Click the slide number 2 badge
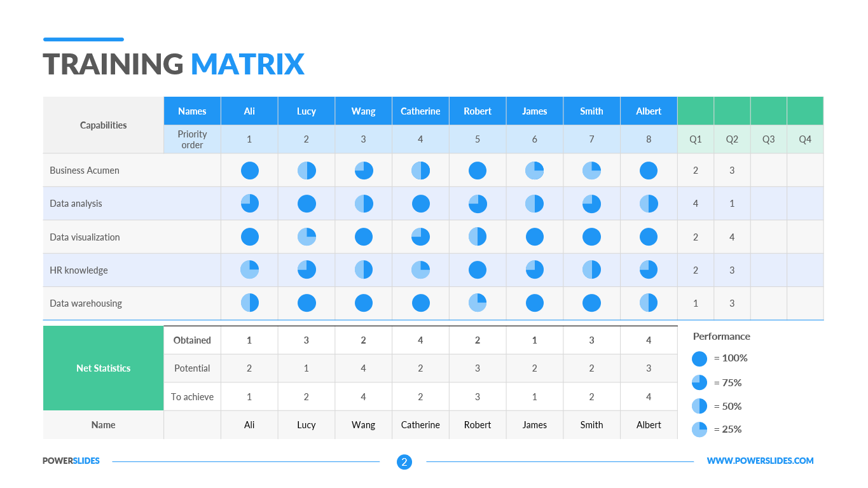 click(404, 462)
